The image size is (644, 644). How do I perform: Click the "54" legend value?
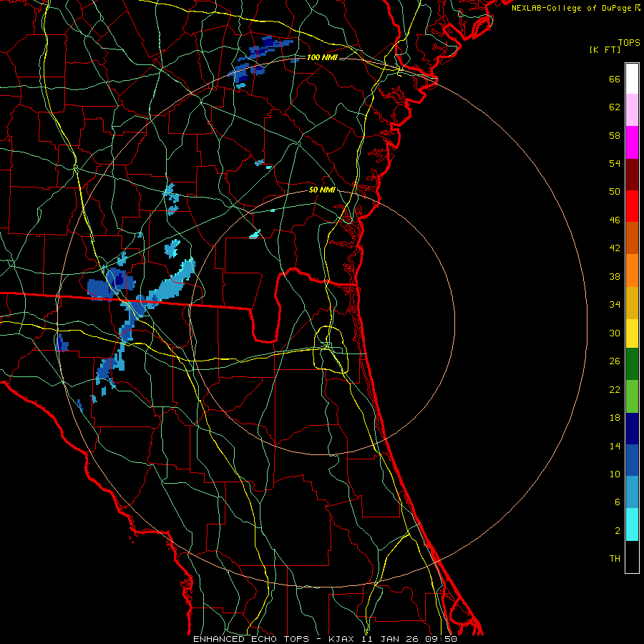(x=615, y=163)
